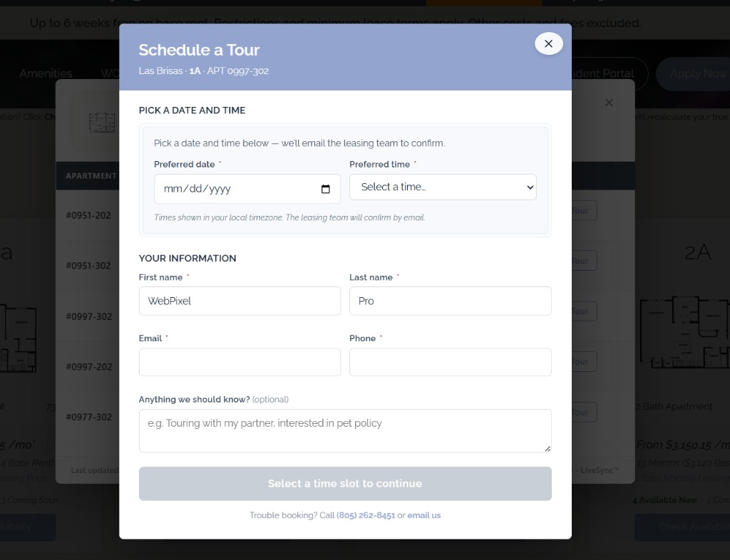This screenshot has width=730, height=560.
Task: Click the 'email us' link
Action: [x=424, y=515]
